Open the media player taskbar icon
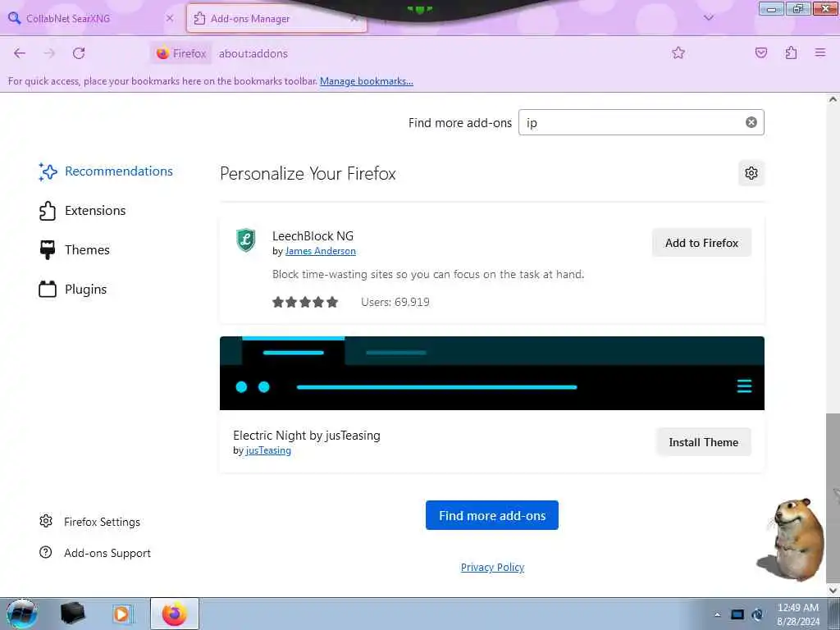The image size is (840, 630). (121, 614)
